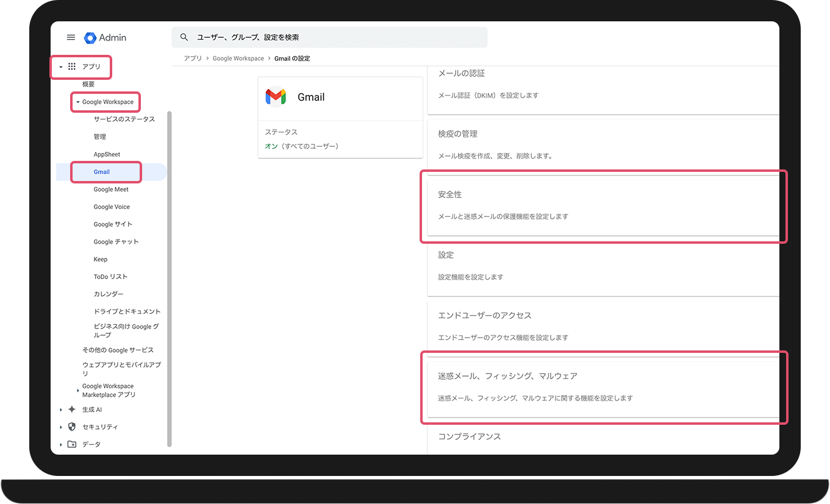Open AppSheet sidebar item
The width and height of the screenshot is (830, 504).
pos(107,154)
